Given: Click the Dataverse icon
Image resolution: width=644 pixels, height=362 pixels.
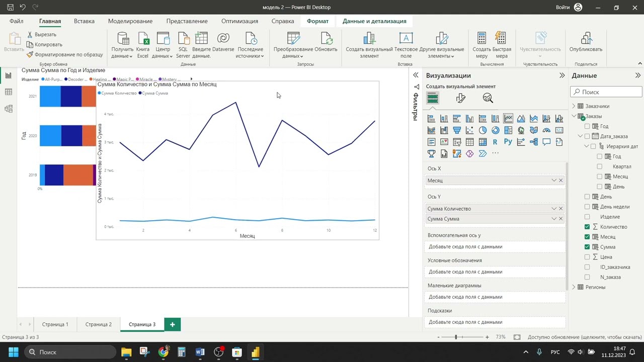Looking at the screenshot, I should 223,38.
